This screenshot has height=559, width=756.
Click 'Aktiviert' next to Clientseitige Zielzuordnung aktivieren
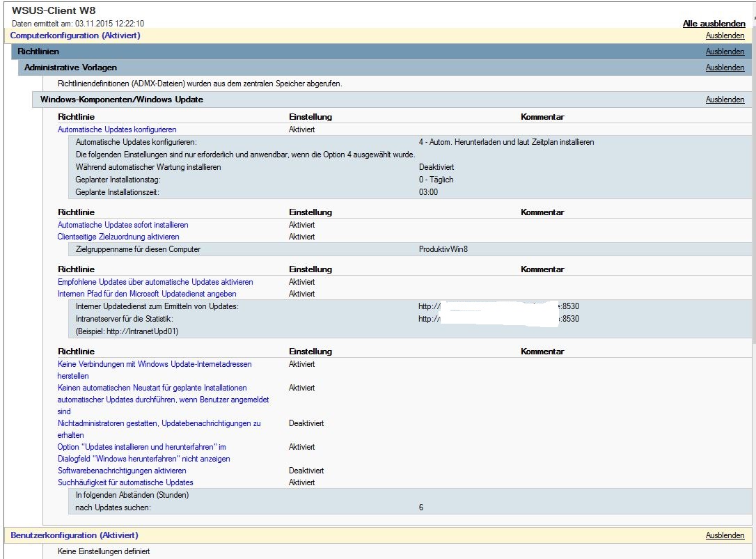coord(302,237)
